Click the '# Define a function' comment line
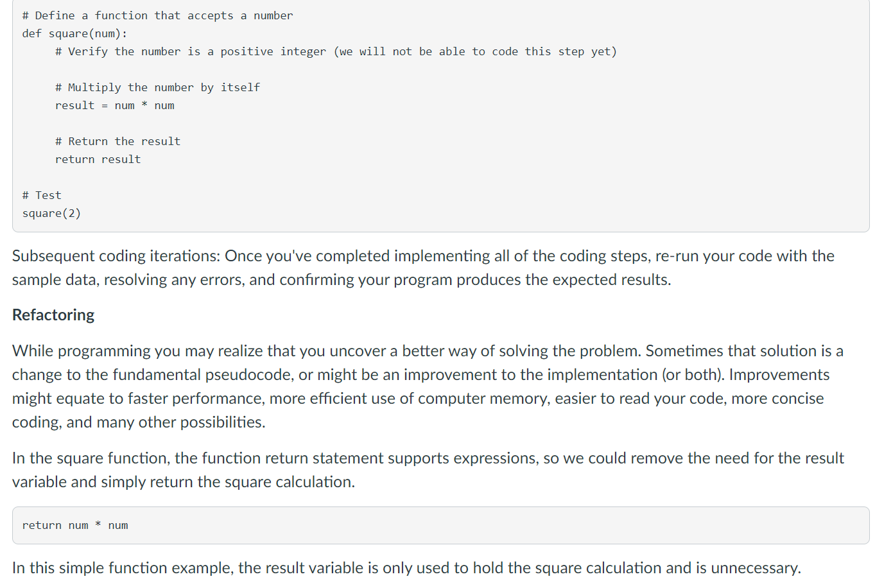The height and width of the screenshot is (588, 884). coord(157,15)
